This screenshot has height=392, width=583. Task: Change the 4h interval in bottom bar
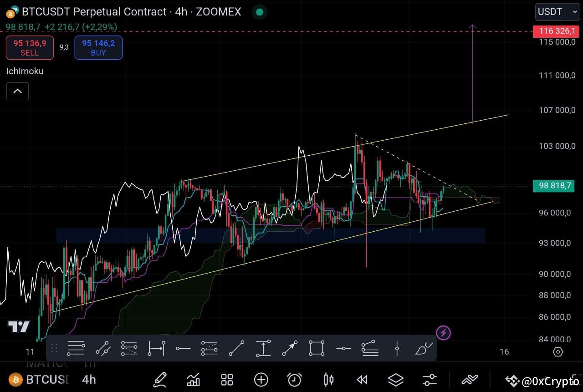pyautogui.click(x=89, y=379)
